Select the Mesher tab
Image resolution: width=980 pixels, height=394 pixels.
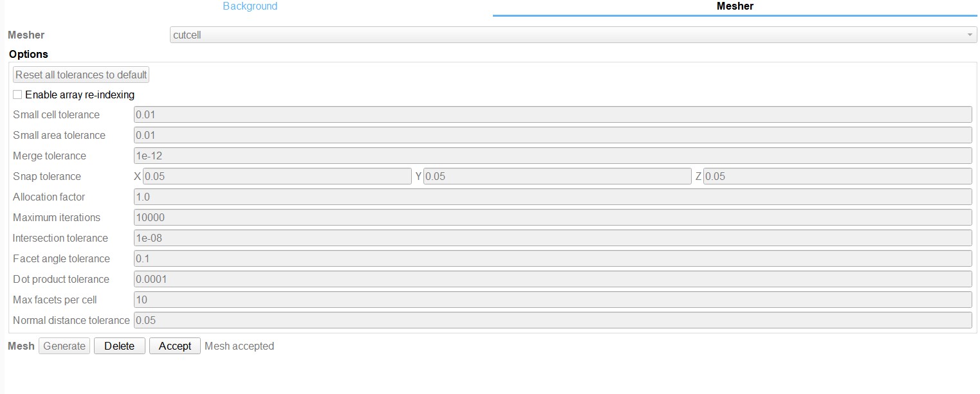coord(734,6)
